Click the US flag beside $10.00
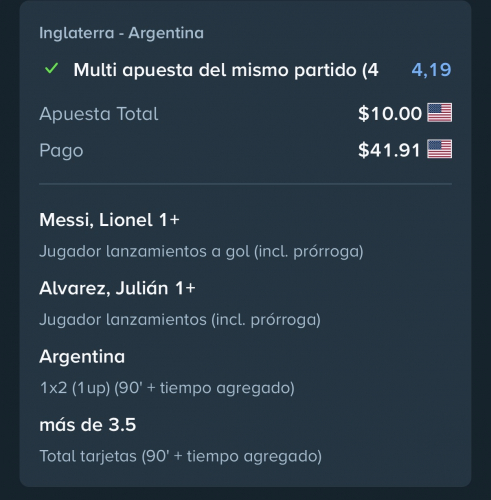This screenshot has height=500, width=491. pyautogui.click(x=440, y=112)
